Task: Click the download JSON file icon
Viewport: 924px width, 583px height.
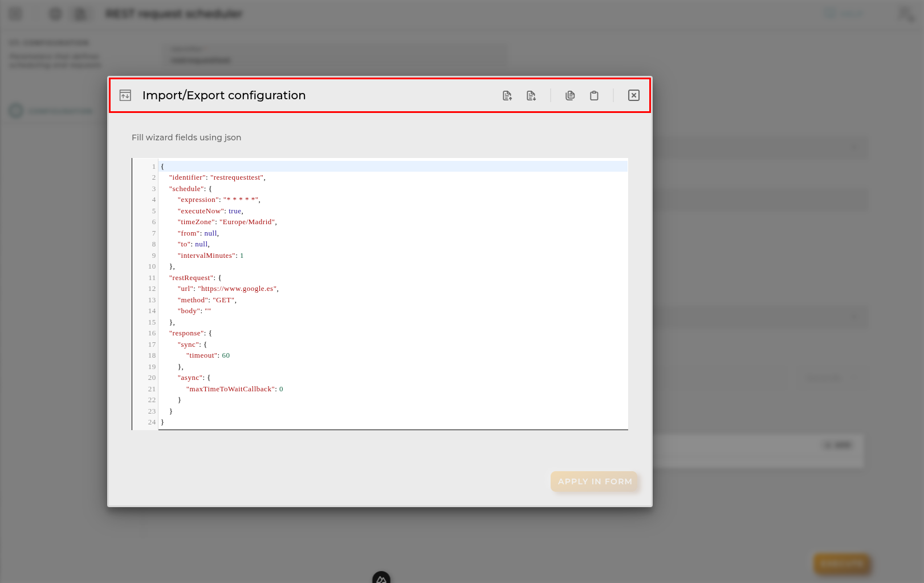Action: (531, 96)
